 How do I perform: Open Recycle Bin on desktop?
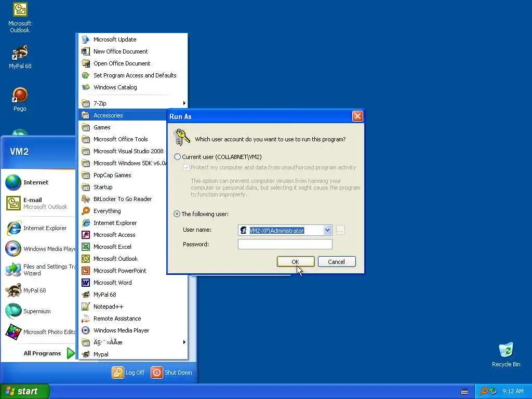tap(506, 354)
